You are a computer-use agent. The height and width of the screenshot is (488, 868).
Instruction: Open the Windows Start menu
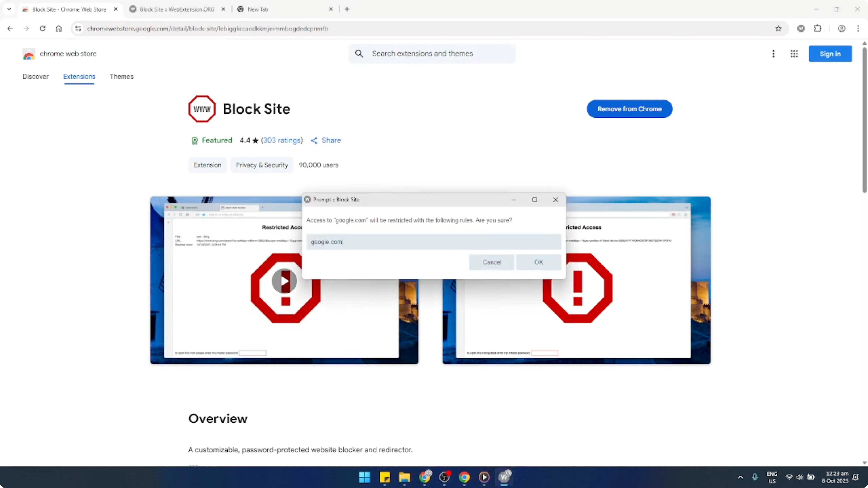365,477
